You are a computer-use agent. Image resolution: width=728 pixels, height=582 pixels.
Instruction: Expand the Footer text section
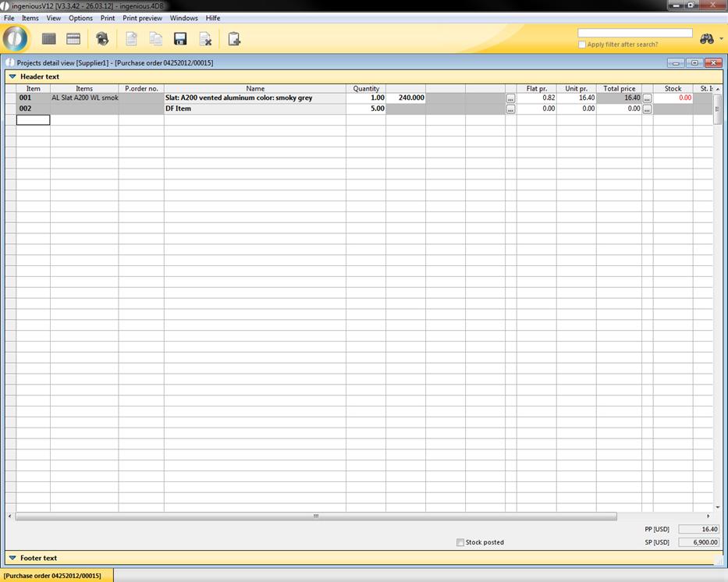click(12, 558)
